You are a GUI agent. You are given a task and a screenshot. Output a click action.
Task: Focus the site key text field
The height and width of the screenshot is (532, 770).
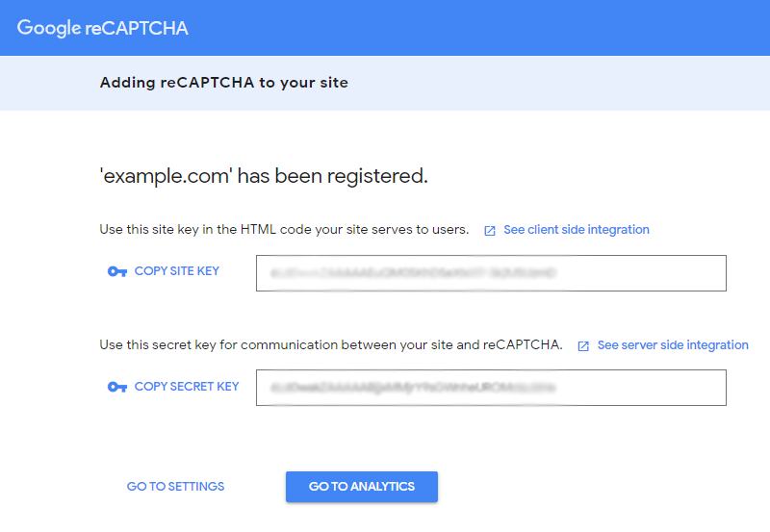tap(491, 273)
